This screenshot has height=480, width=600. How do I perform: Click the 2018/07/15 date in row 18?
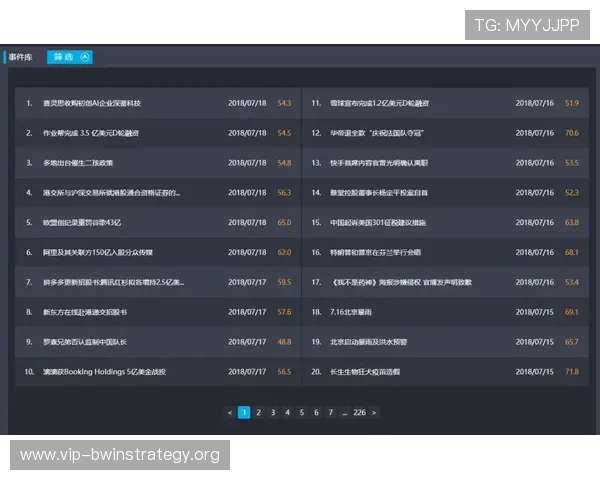[x=535, y=312]
